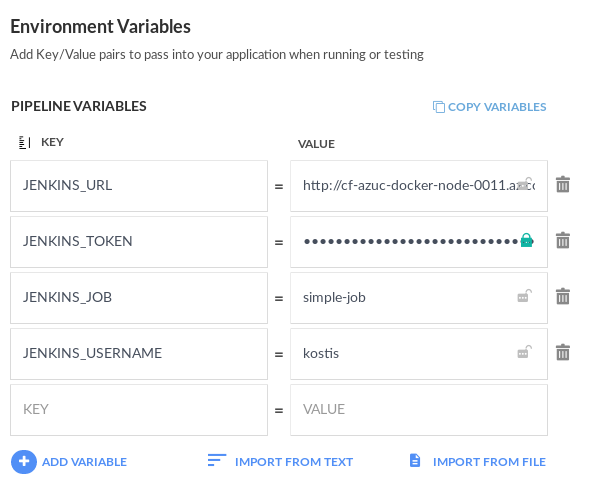Click the COPY VARIABLES link
This screenshot has height=503, width=609.
click(497, 107)
